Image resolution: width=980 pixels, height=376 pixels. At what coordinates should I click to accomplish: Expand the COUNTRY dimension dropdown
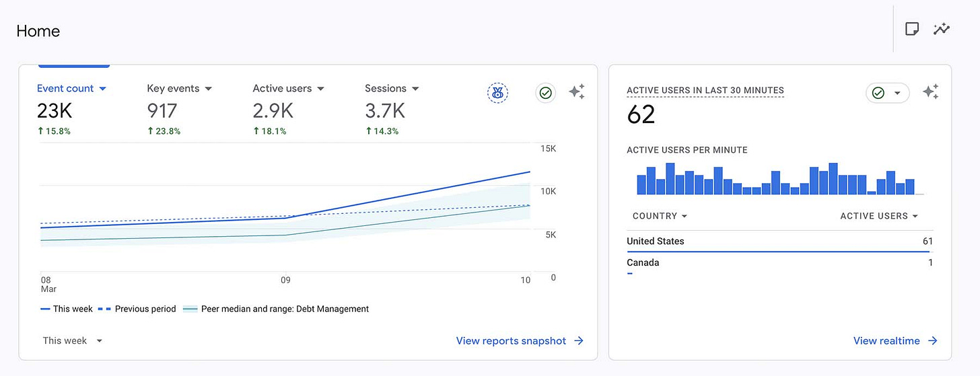tap(660, 216)
